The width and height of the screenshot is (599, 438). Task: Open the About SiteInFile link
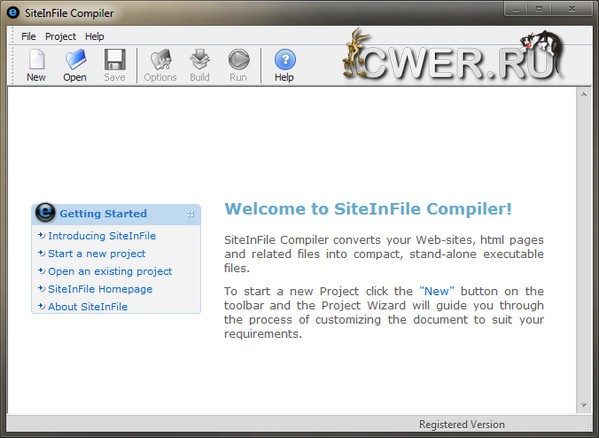point(87,307)
